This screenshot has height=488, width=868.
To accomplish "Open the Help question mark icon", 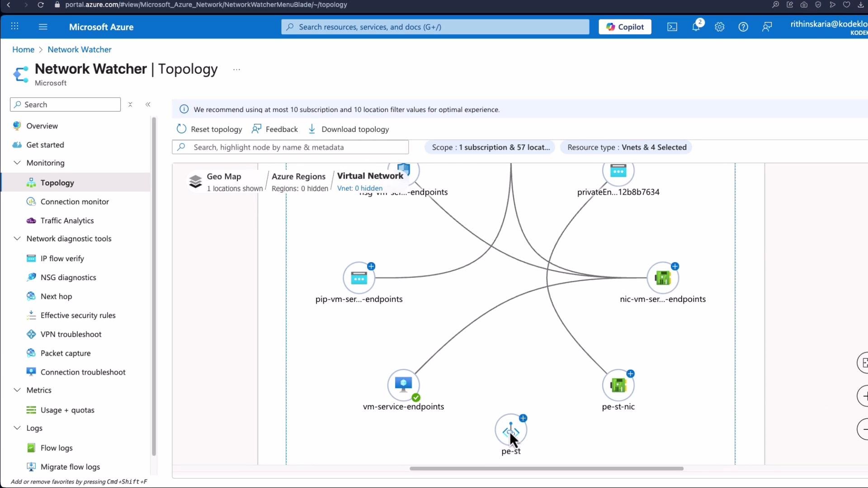I will pos(743,27).
